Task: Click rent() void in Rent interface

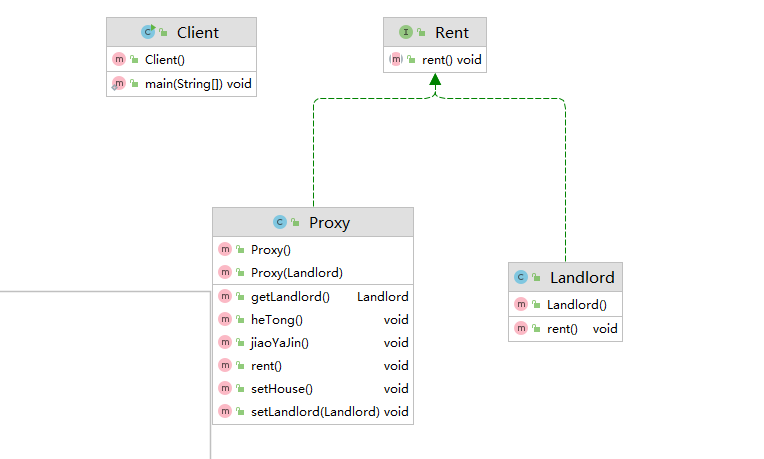Action: coord(452,60)
